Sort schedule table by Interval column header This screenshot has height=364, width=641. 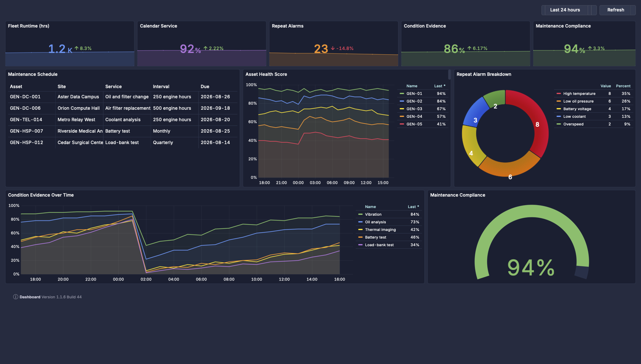(161, 86)
